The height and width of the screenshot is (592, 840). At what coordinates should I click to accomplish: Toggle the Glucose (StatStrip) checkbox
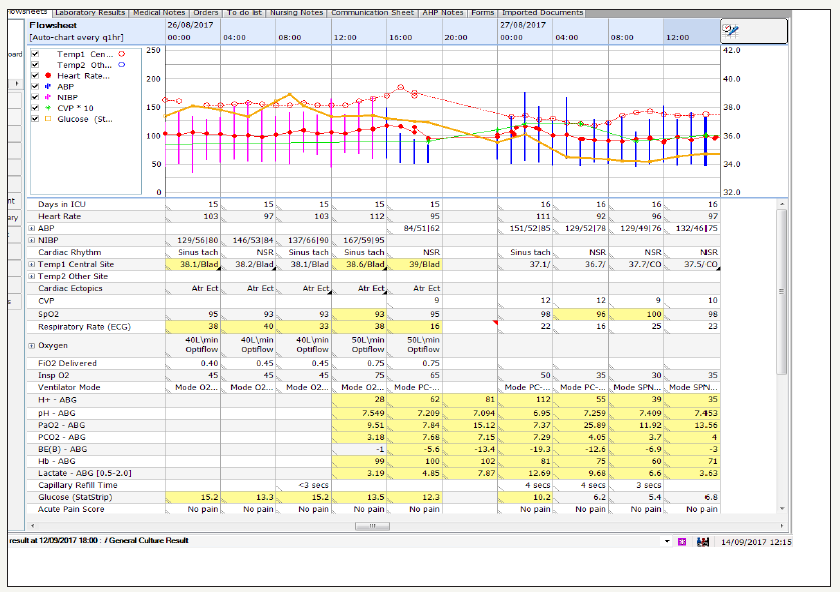[36, 119]
